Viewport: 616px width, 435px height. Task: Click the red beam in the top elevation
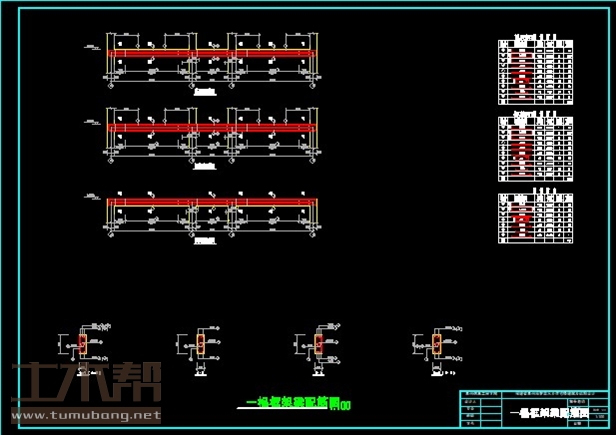(212, 53)
